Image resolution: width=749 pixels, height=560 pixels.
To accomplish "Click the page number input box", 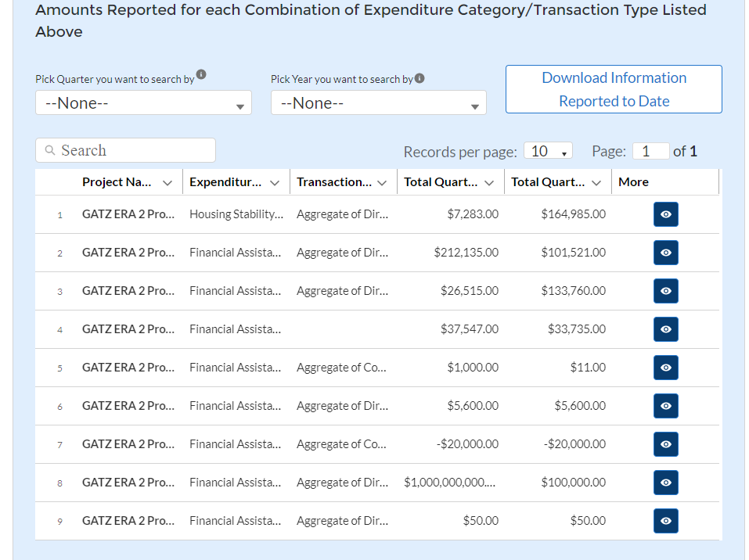I will pyautogui.click(x=650, y=151).
